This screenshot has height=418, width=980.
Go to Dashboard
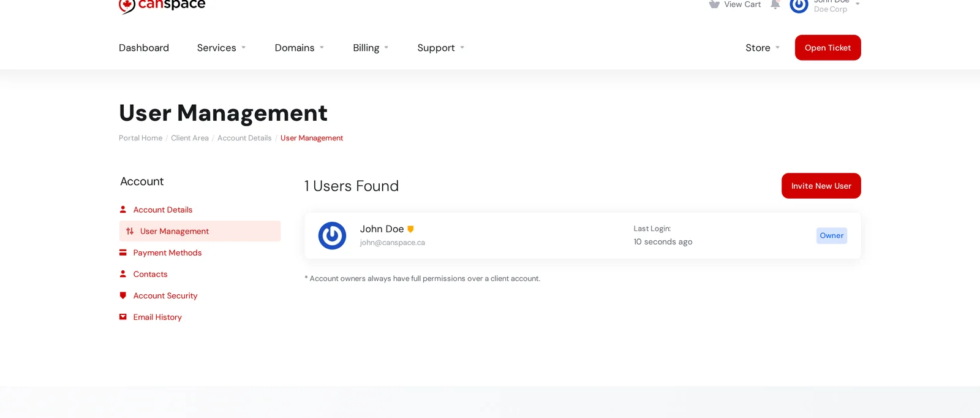[x=144, y=48]
